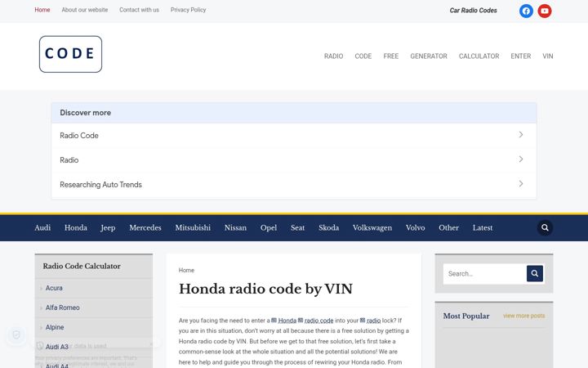Click the Home breadcrumb above the title

pos(186,270)
